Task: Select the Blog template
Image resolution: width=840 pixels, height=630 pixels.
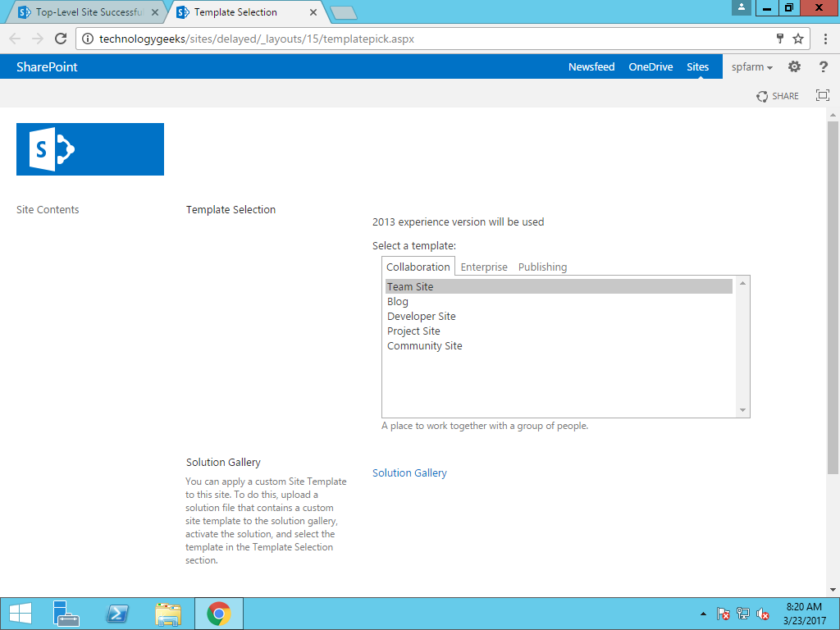Action: pos(559,302)
